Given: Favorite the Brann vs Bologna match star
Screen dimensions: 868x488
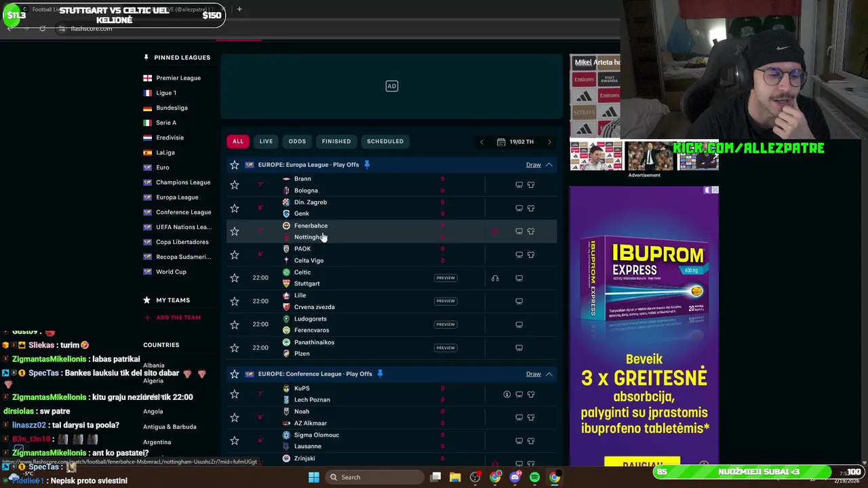Looking at the screenshot, I should [x=234, y=184].
